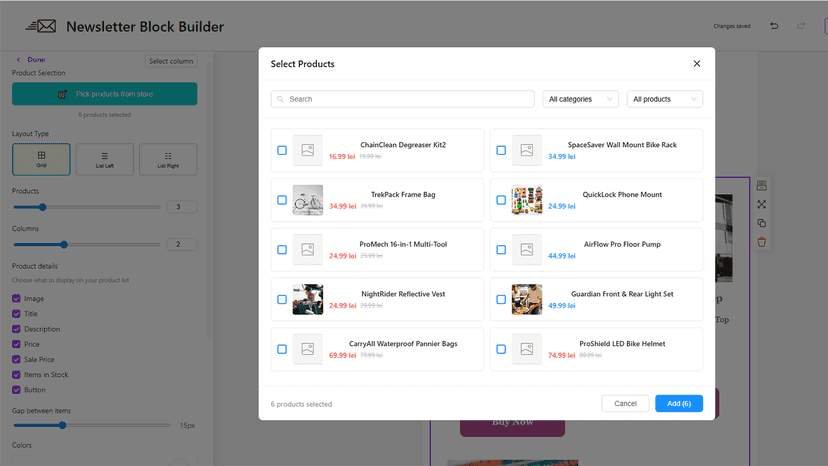Adjust the Columns slider handle
Viewport: 828px width, 466px height.
pos(64,245)
